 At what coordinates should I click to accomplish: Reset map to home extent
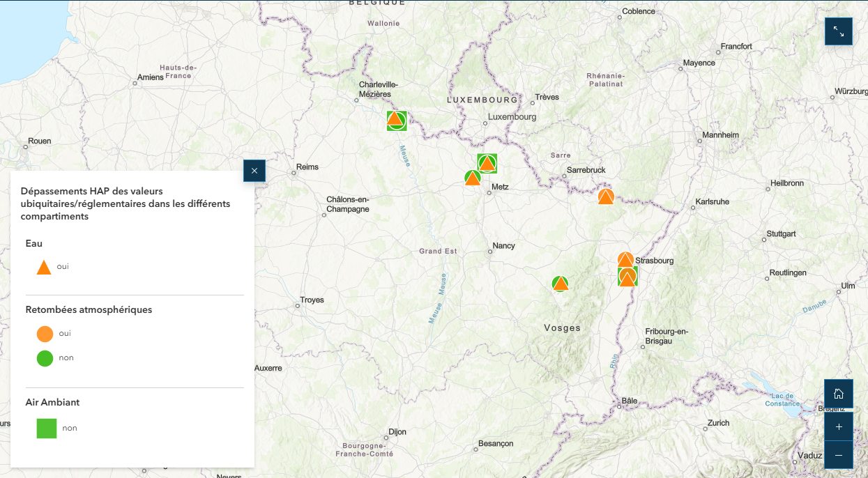pos(838,394)
